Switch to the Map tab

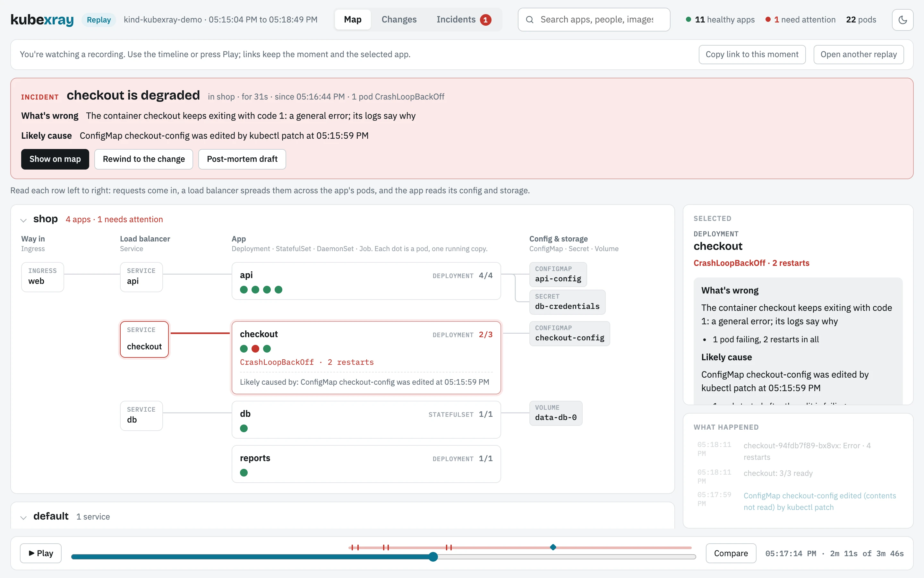coord(352,20)
